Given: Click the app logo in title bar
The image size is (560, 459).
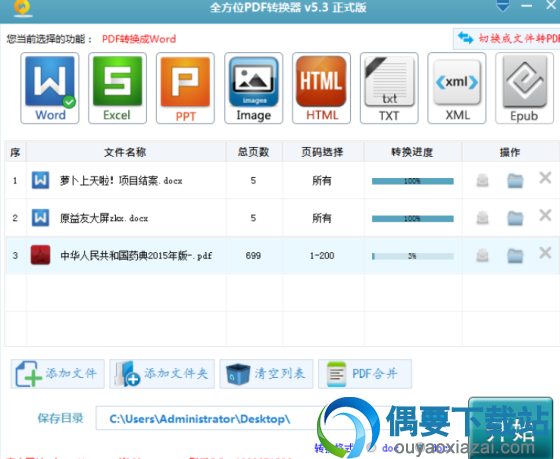Looking at the screenshot, I should point(23,8).
